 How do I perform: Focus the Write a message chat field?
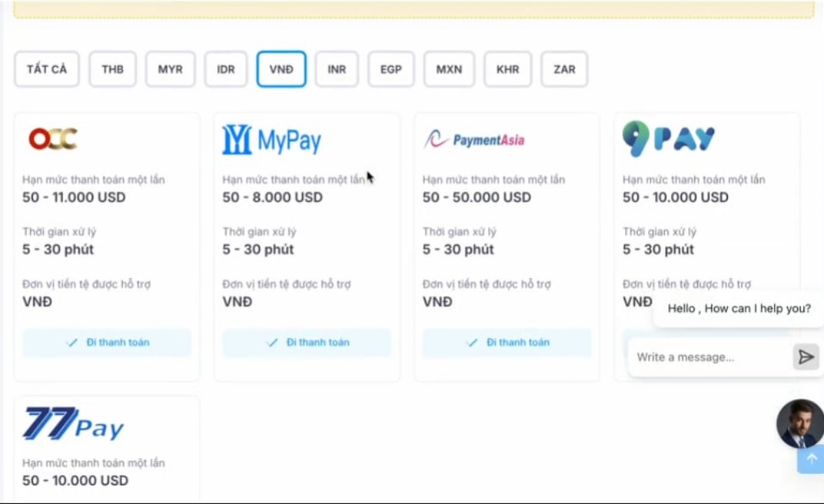point(707,357)
